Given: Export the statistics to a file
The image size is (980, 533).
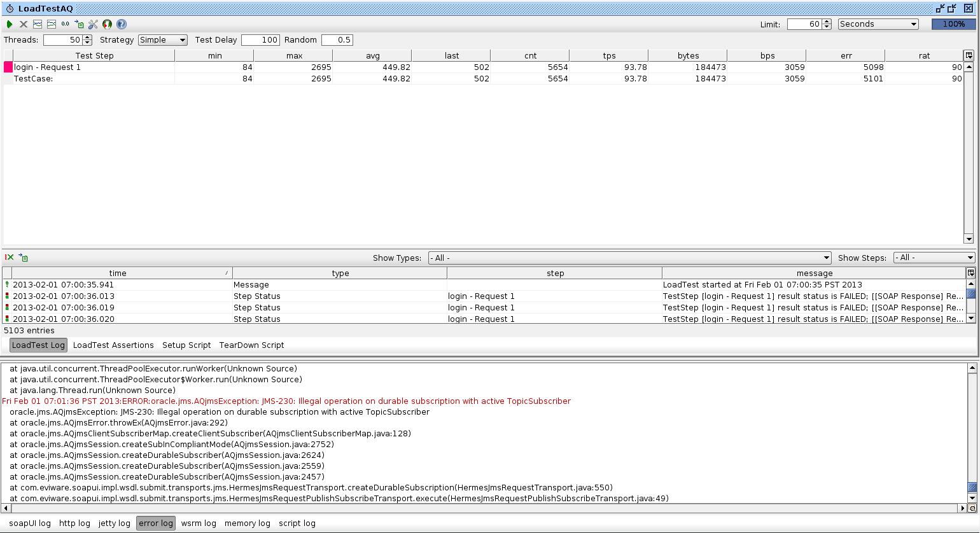Looking at the screenshot, I should pos(79,24).
